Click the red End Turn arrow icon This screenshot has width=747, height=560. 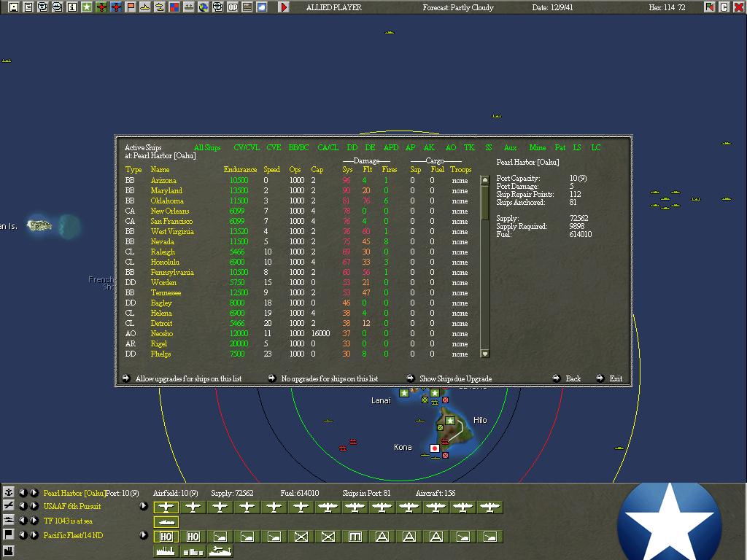click(x=284, y=7)
